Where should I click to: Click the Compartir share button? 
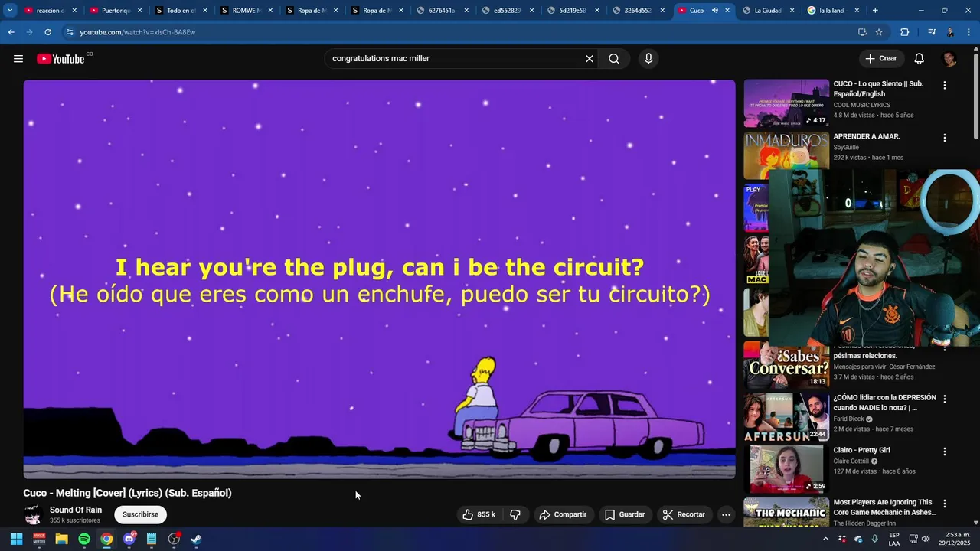563,514
